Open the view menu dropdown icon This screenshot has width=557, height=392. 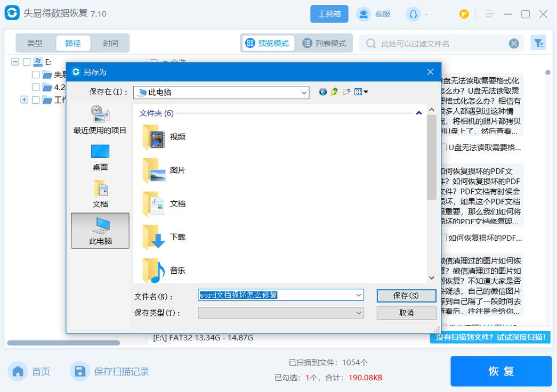361,92
